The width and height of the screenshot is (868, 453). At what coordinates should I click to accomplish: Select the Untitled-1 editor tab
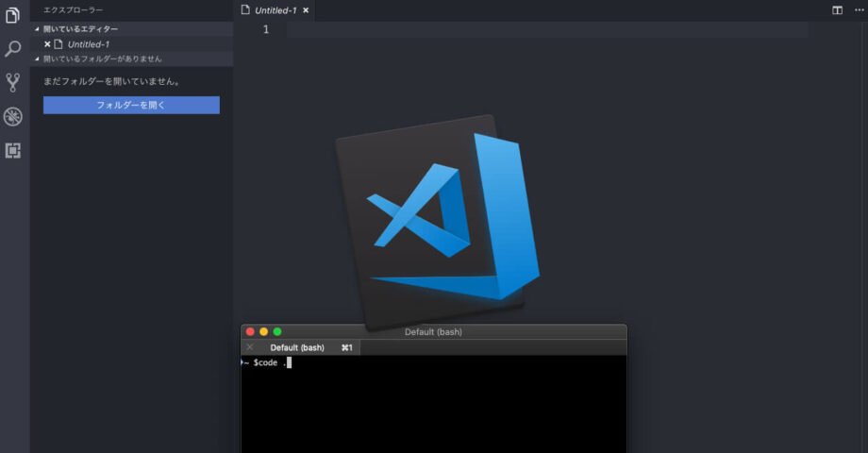[275, 10]
